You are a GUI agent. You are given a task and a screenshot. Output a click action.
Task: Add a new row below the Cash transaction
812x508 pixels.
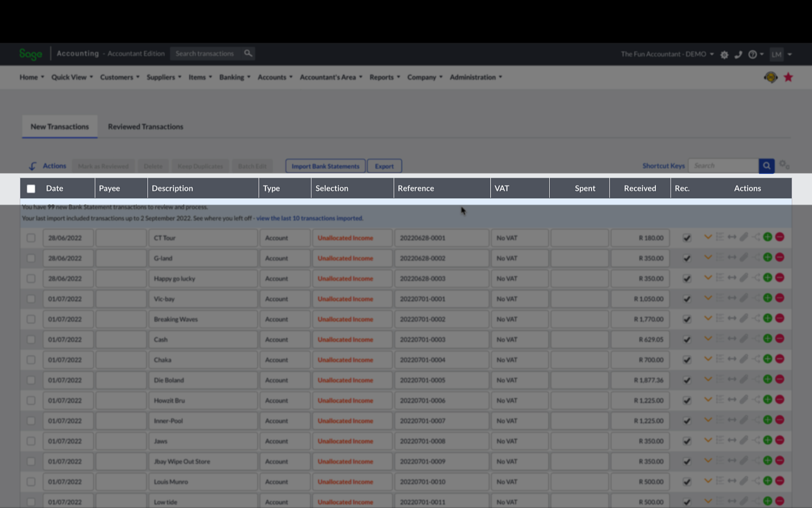tap(768, 338)
